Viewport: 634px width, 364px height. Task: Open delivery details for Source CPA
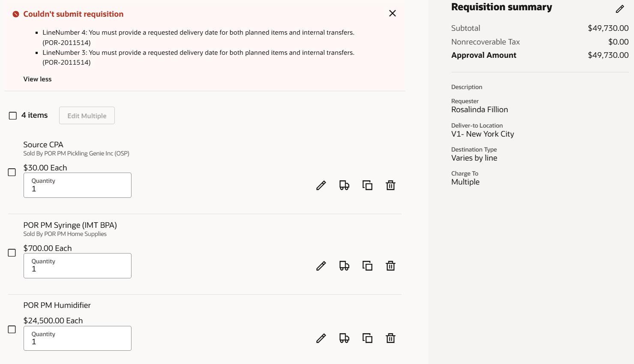(344, 185)
